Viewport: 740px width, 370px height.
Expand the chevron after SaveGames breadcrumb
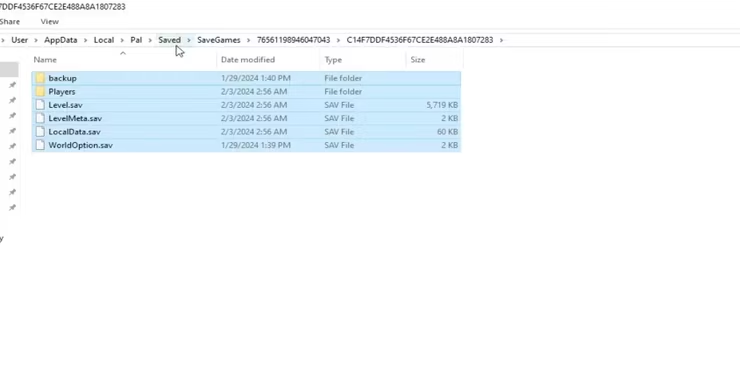[249, 40]
